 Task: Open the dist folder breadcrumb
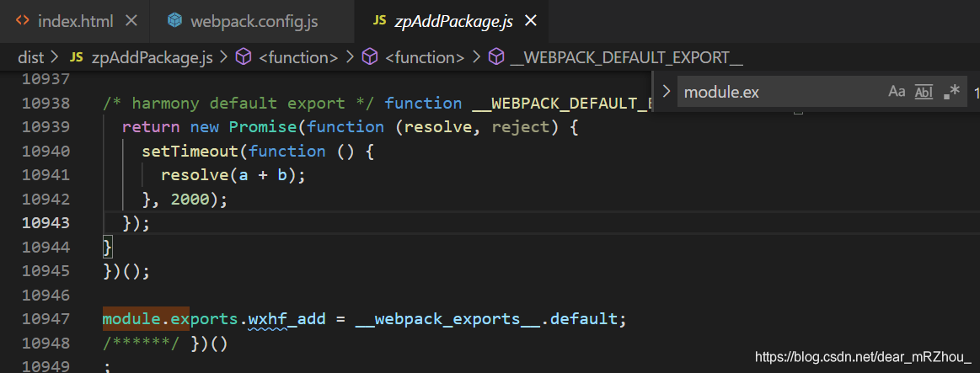pos(30,58)
